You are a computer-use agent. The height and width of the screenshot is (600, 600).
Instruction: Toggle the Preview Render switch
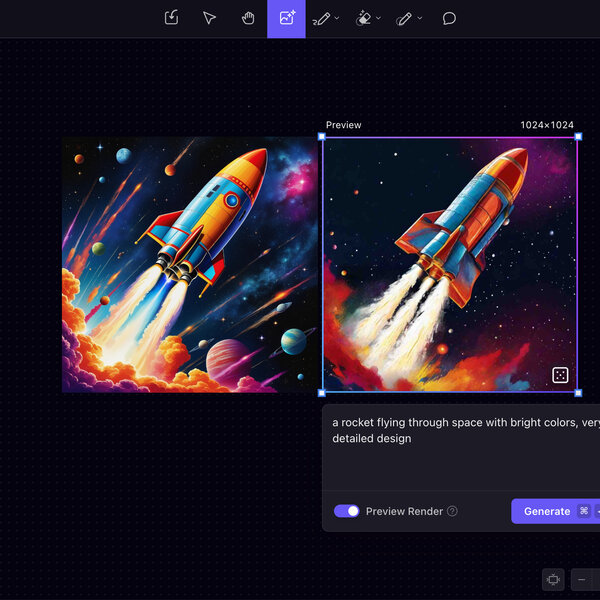[x=347, y=511]
